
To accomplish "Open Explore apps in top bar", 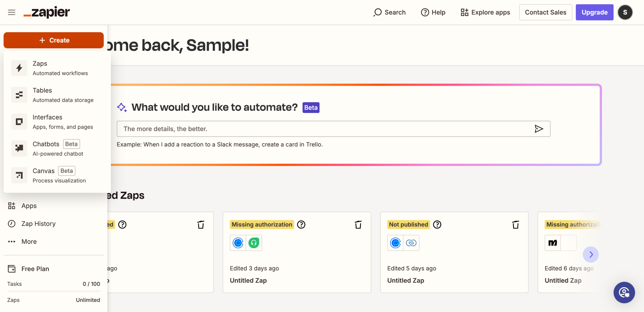I will 485,12.
